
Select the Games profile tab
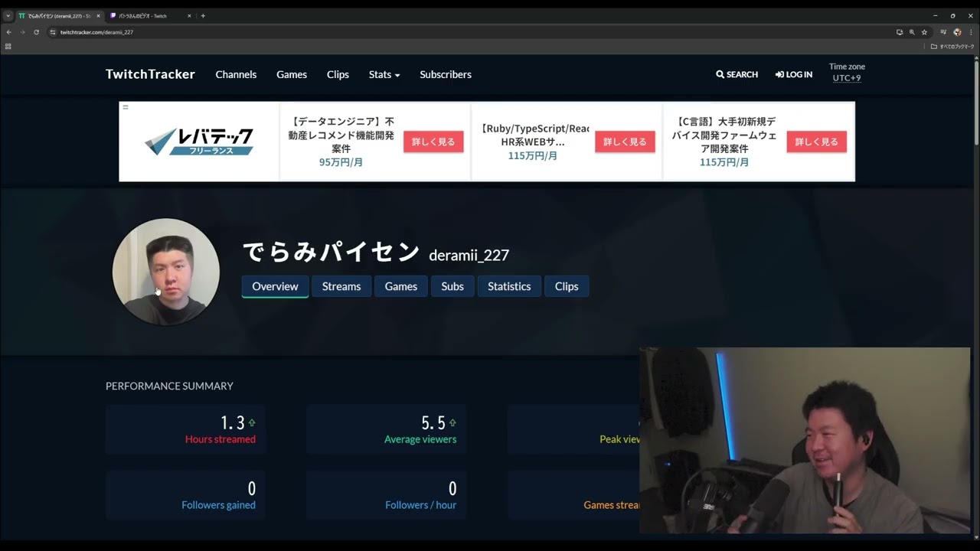coord(401,286)
